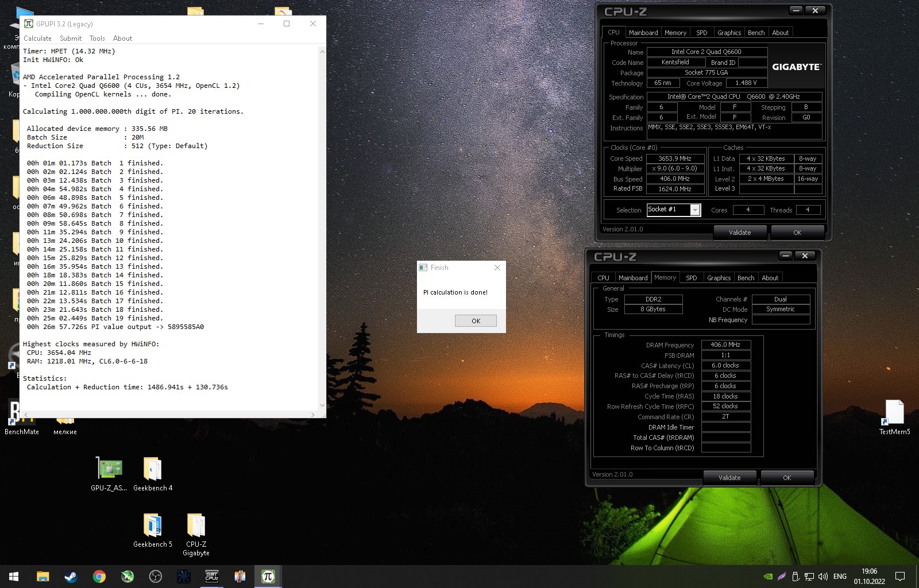Select the GPU-Z_AS... desktop icon
The height and width of the screenshot is (588, 919).
pos(109,474)
